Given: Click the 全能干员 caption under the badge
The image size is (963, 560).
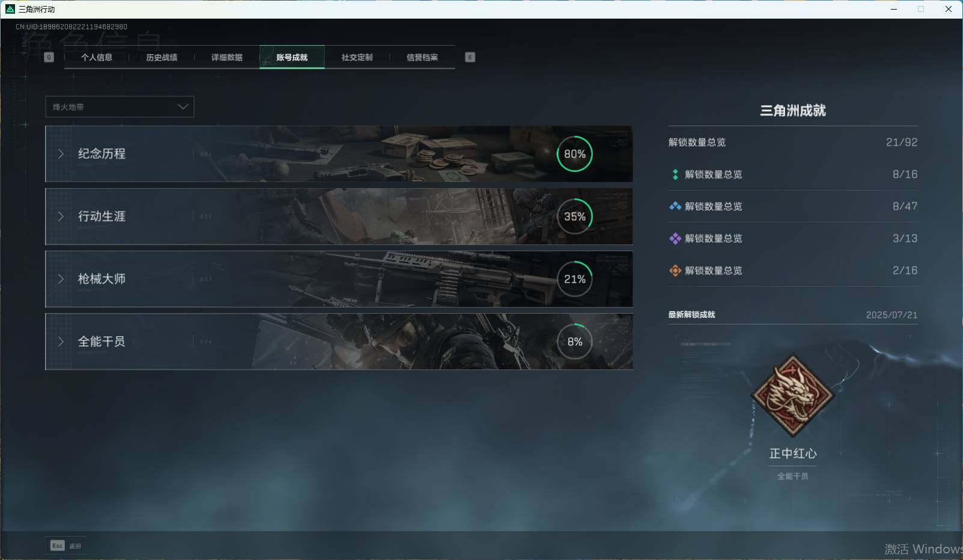Looking at the screenshot, I should 793,476.
